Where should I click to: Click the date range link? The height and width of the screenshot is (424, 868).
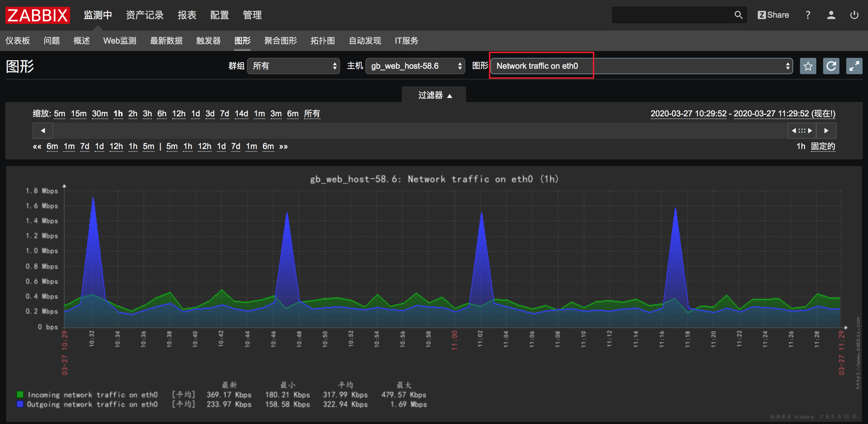742,114
